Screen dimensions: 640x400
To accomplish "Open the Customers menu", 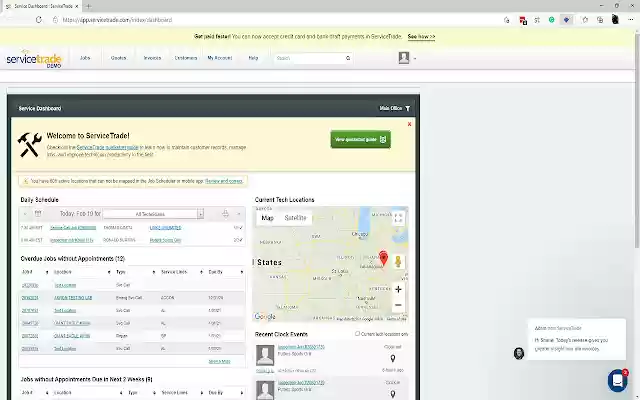I will (186, 58).
